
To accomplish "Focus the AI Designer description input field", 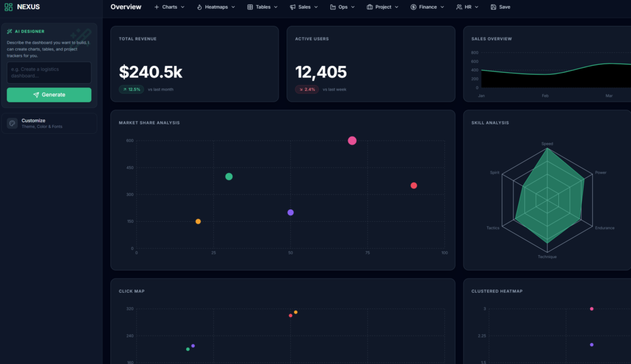I will tap(49, 73).
